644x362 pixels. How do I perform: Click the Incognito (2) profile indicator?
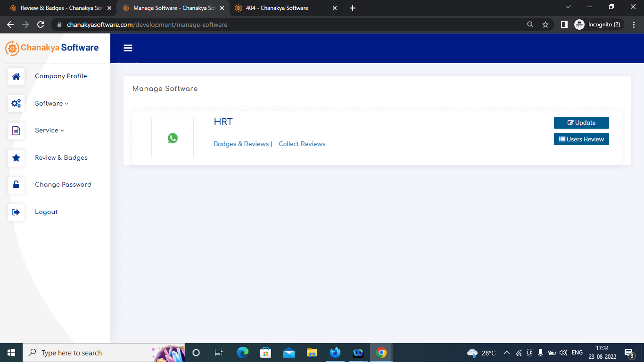point(599,25)
